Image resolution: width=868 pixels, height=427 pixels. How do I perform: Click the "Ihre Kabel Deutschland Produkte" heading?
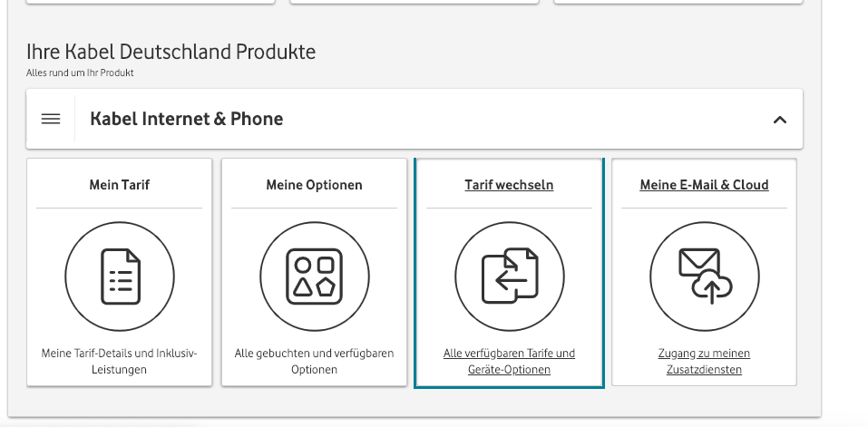pos(171,52)
